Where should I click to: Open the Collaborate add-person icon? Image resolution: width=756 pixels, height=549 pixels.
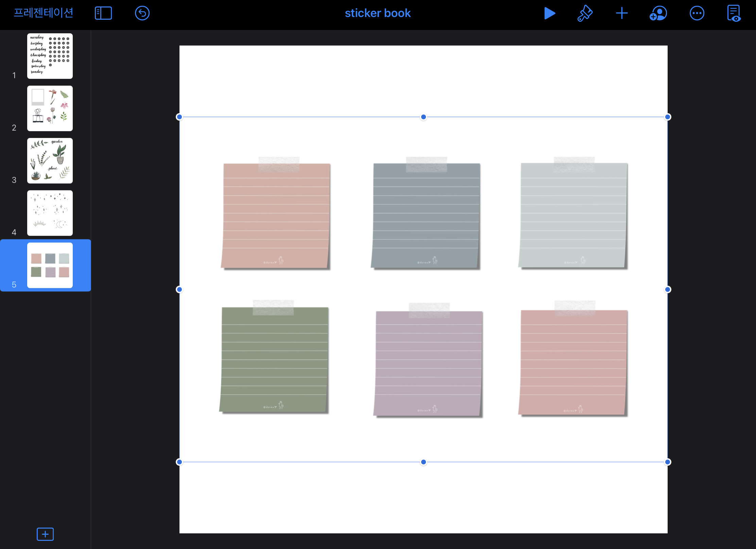click(x=658, y=14)
